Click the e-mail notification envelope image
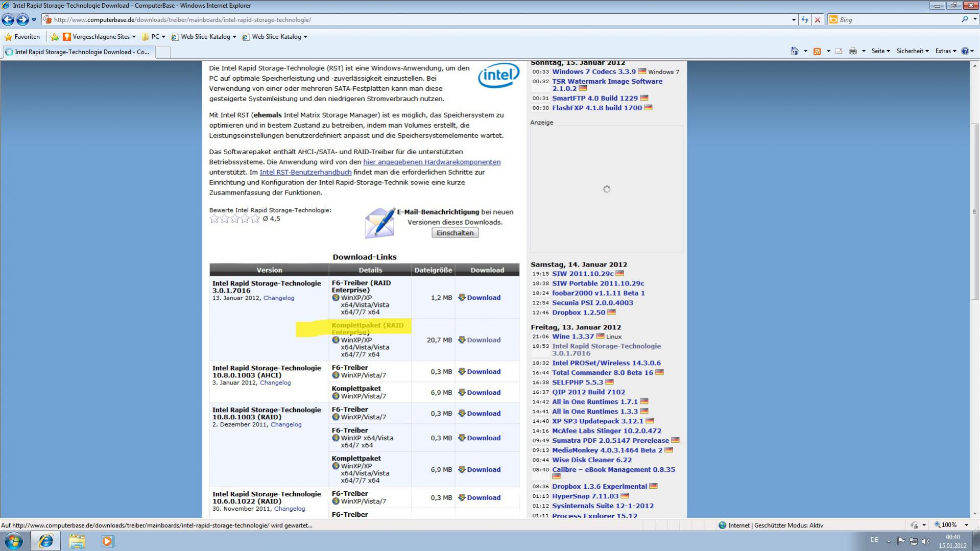This screenshot has height=551, width=980. [379, 223]
